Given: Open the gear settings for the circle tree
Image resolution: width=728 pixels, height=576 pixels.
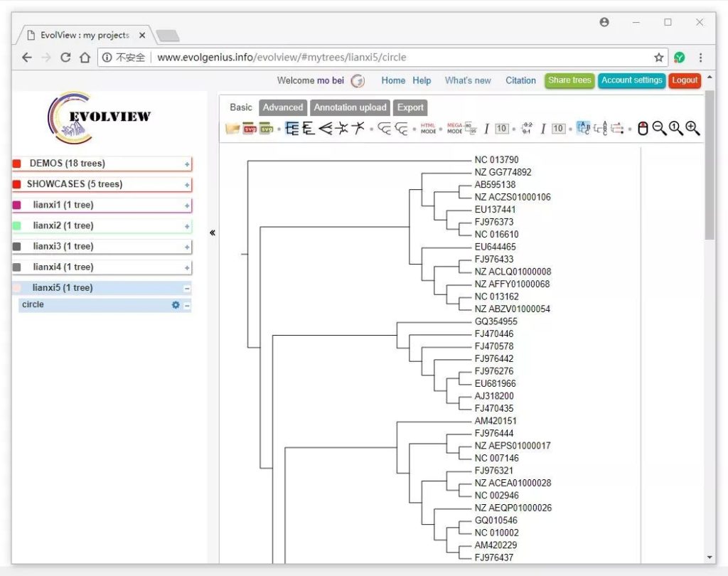Looking at the screenshot, I should coord(175,304).
